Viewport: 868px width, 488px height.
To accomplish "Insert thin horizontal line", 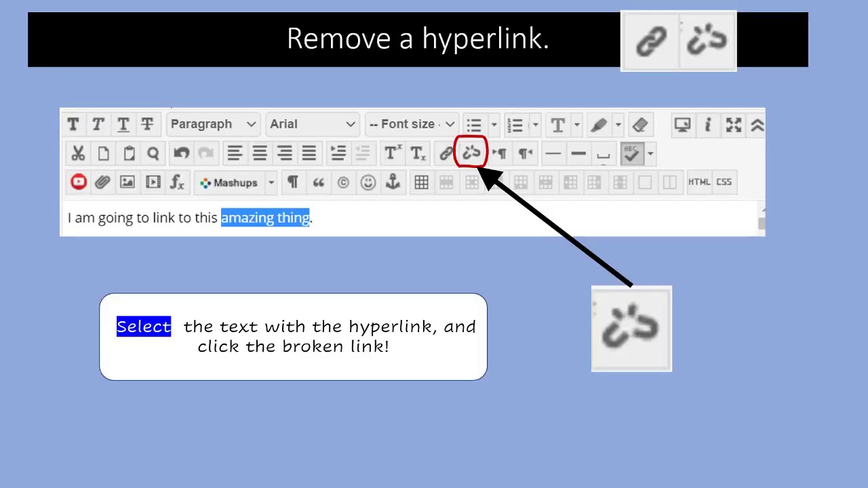I will pyautogui.click(x=553, y=154).
